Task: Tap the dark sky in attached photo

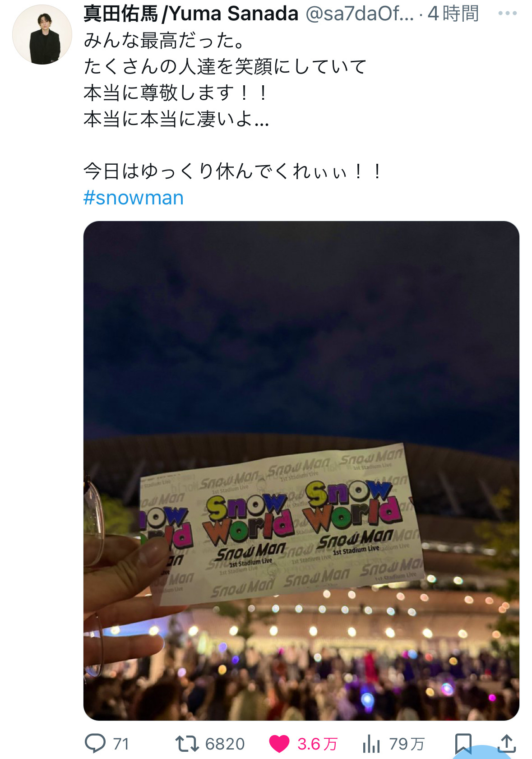Action: click(301, 329)
